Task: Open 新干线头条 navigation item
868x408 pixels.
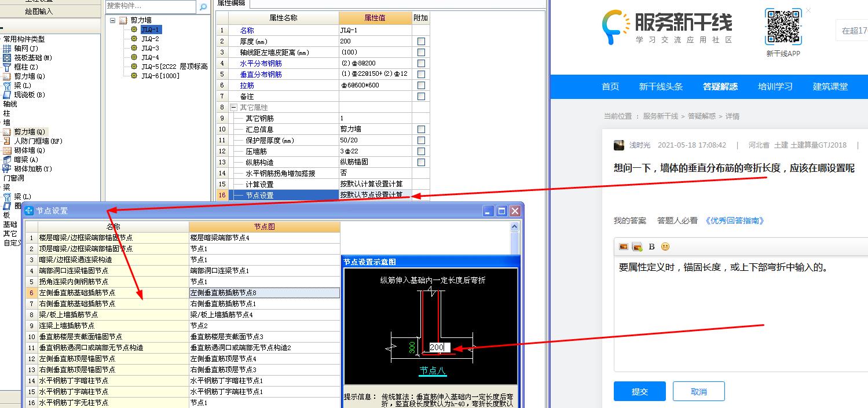Action: point(661,87)
